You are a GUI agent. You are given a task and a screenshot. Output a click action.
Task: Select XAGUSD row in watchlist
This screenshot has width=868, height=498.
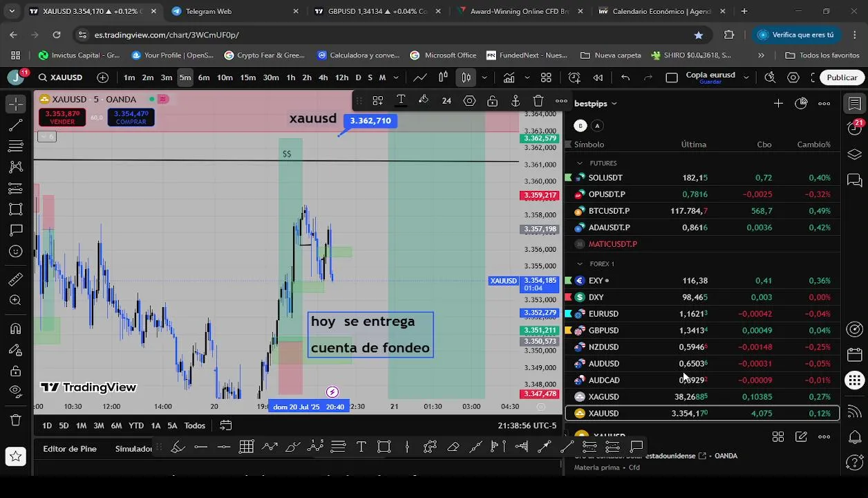coord(703,397)
